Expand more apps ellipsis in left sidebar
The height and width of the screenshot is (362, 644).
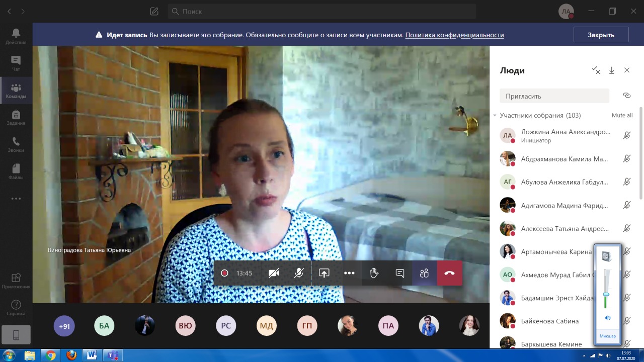point(16,199)
